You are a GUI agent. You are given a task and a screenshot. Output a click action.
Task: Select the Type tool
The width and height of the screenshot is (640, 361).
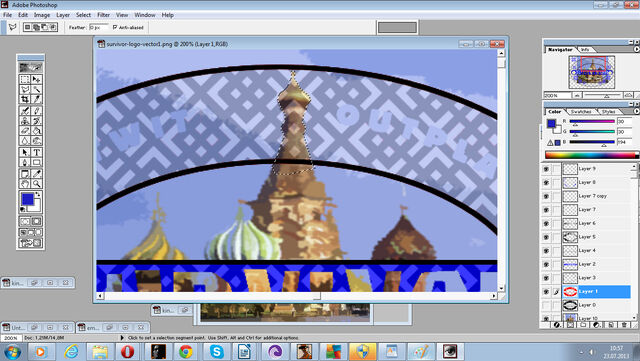click(36, 152)
